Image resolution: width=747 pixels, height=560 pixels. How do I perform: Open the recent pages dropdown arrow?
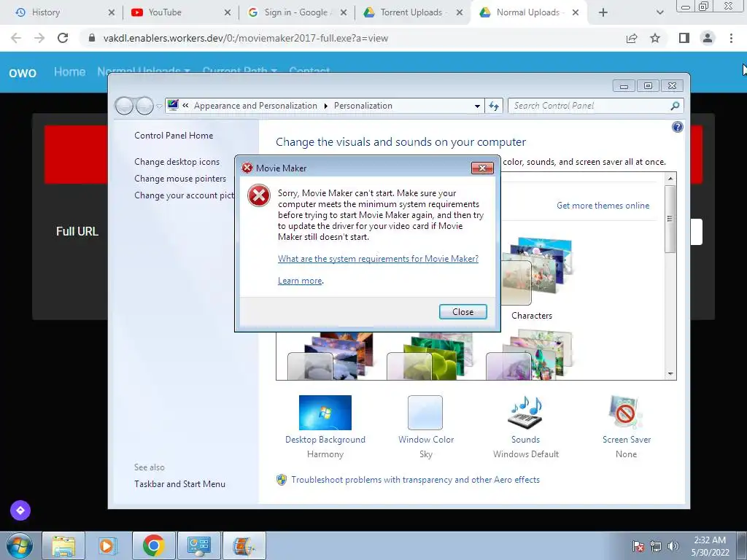coord(159,106)
